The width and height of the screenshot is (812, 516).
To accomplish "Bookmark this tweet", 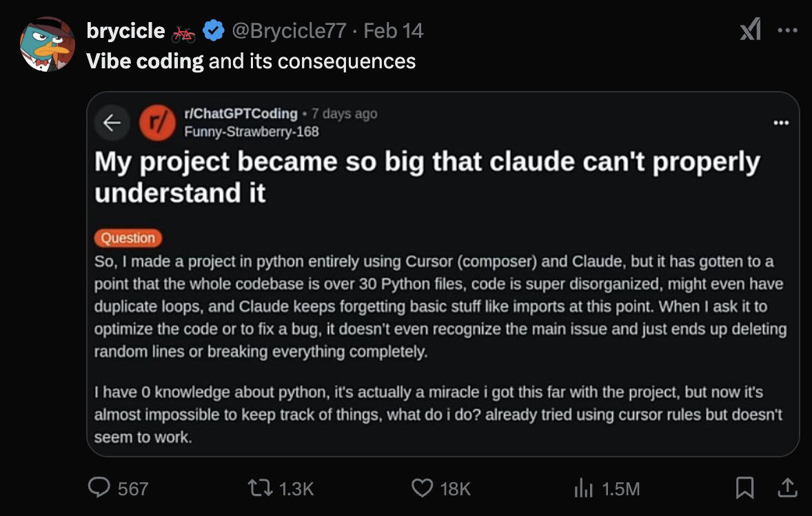I will pos(744,488).
